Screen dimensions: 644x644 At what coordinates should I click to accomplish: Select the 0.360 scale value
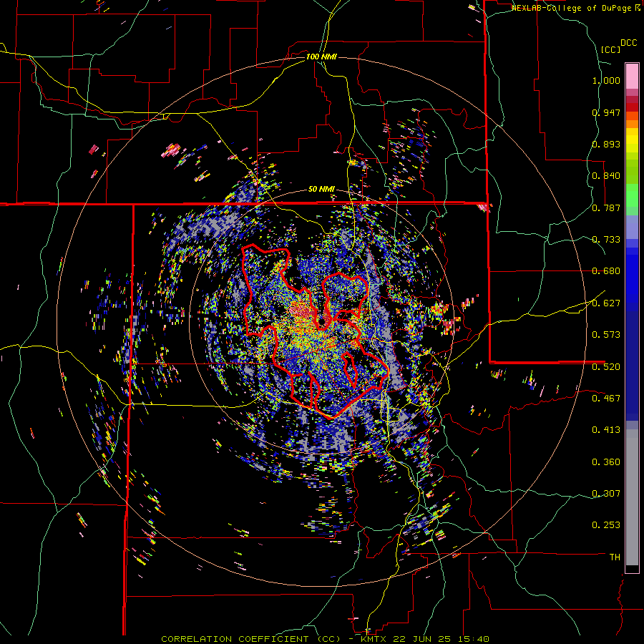(x=606, y=462)
